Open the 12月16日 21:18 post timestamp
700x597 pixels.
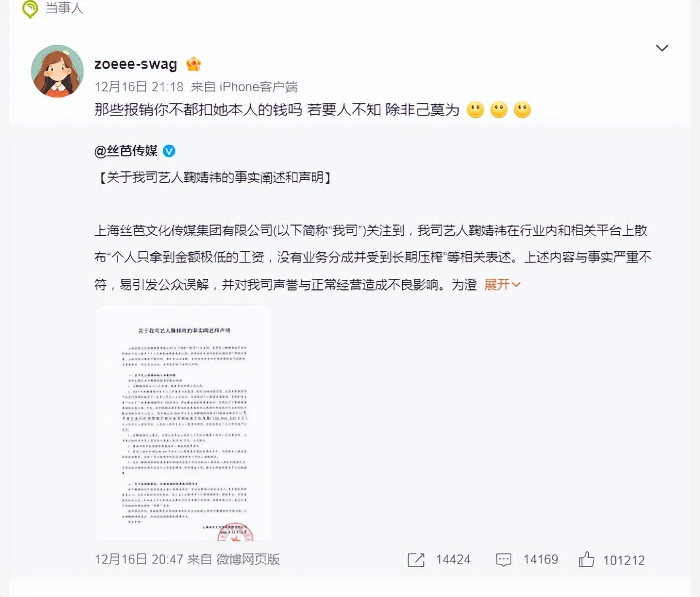(139, 87)
